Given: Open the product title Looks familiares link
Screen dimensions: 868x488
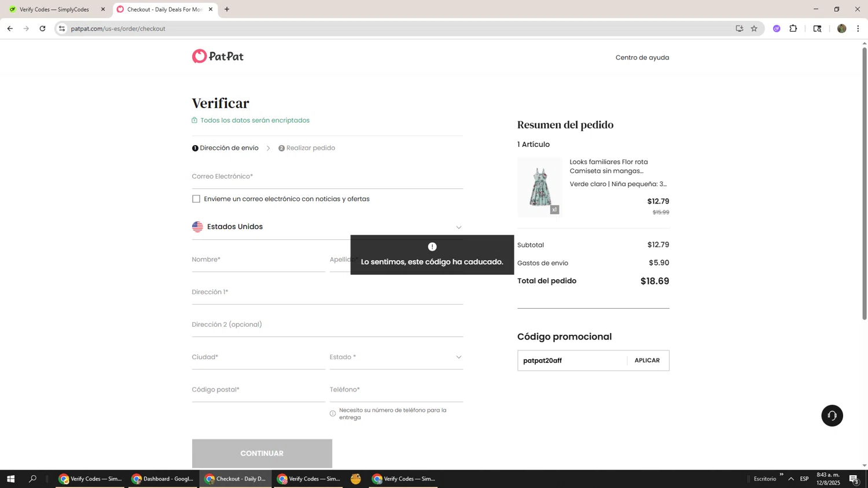Looking at the screenshot, I should coord(609,167).
